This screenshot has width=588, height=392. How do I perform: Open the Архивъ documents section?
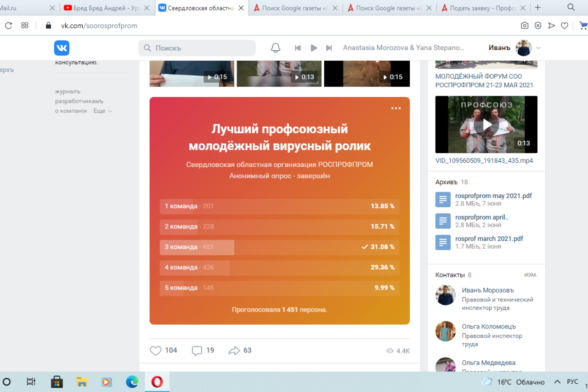click(447, 182)
